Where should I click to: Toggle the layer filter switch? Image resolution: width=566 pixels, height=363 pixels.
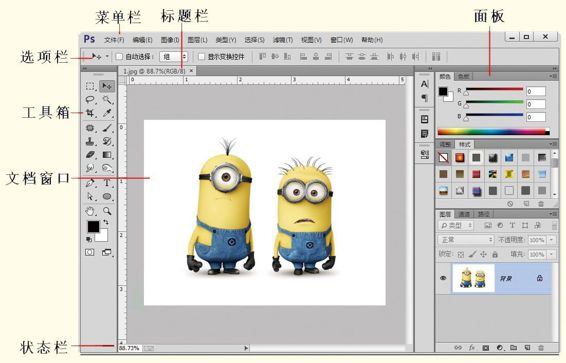pos(554,226)
